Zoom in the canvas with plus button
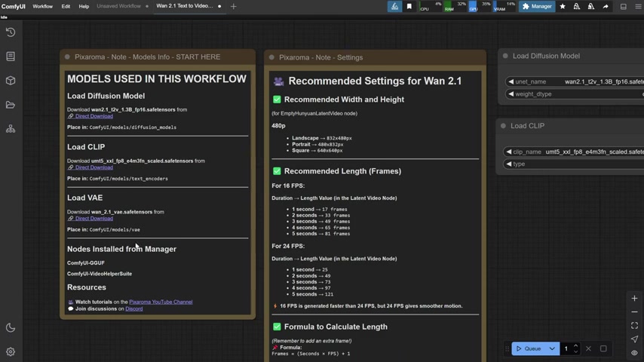Viewport: 644px width, 362px height. [634, 299]
